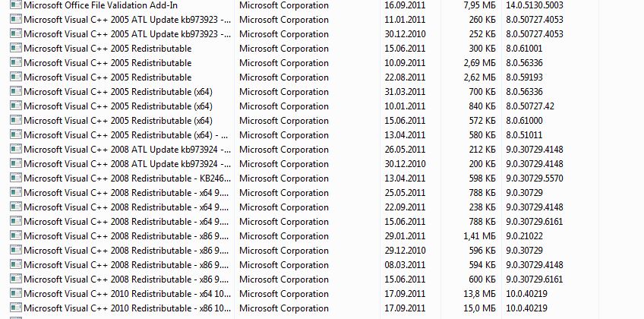Screen dimensions: 644x319
Task: Click icon of Visual C++ 2010 x64 Redistributable
Action: click(x=15, y=294)
